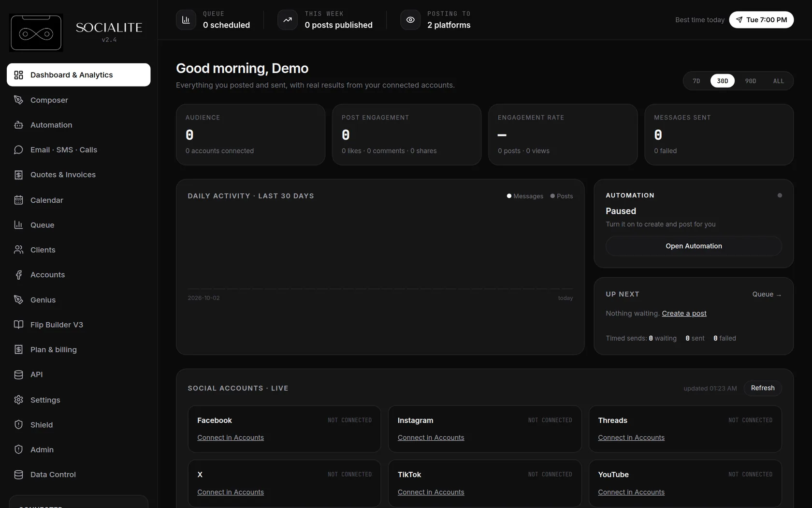Click the Open Automation button

click(694, 246)
